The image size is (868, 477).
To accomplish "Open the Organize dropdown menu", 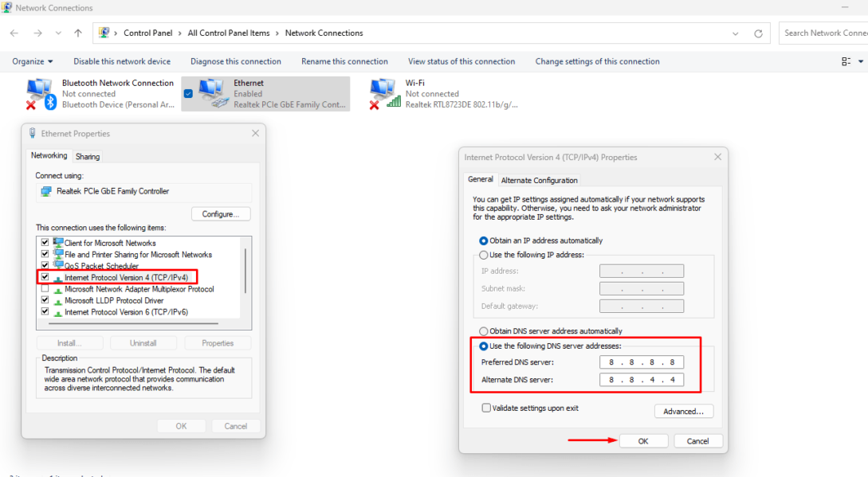I will click(x=33, y=61).
